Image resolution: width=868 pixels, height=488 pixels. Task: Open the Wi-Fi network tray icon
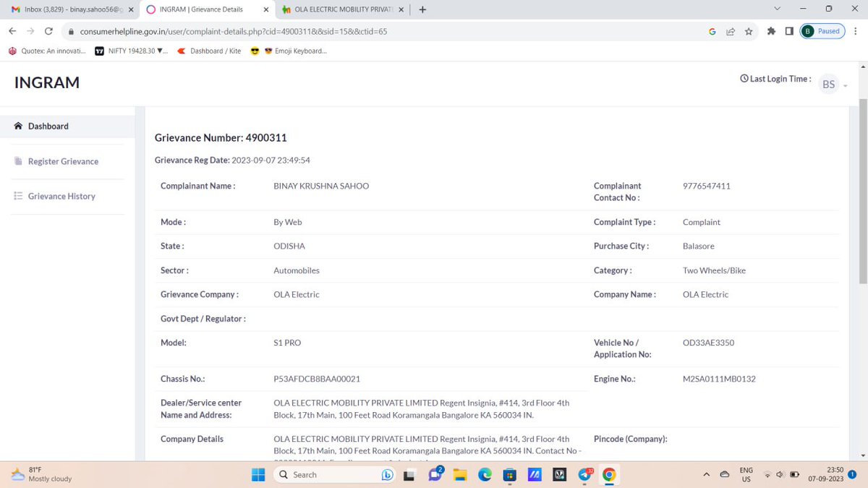pos(767,474)
